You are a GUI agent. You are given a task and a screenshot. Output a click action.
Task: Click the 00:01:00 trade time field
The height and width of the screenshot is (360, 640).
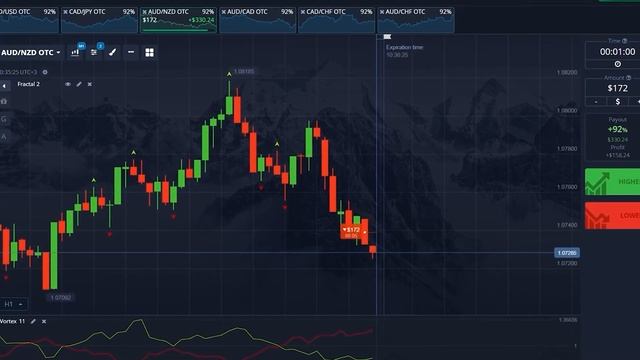pyautogui.click(x=617, y=52)
